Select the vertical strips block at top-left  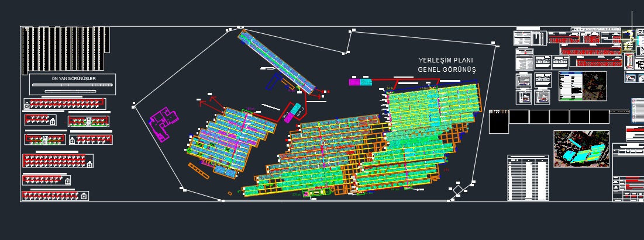64,50
